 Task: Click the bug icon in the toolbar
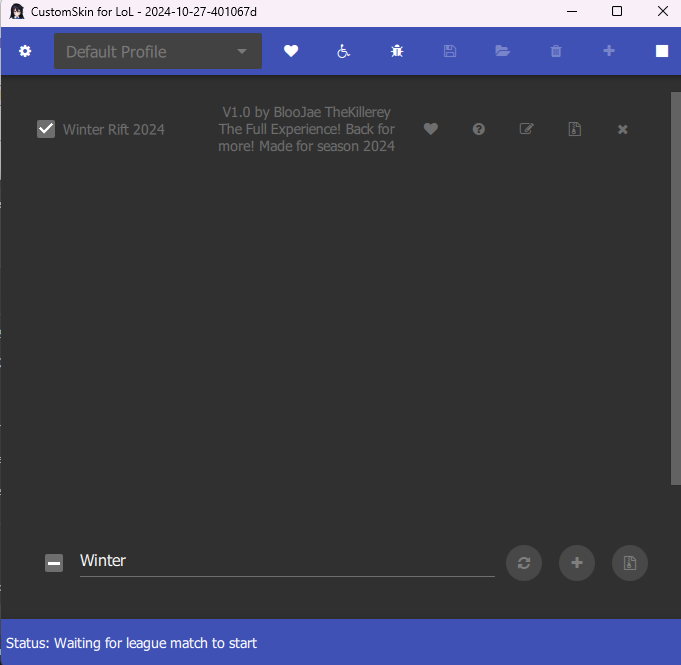(x=397, y=52)
